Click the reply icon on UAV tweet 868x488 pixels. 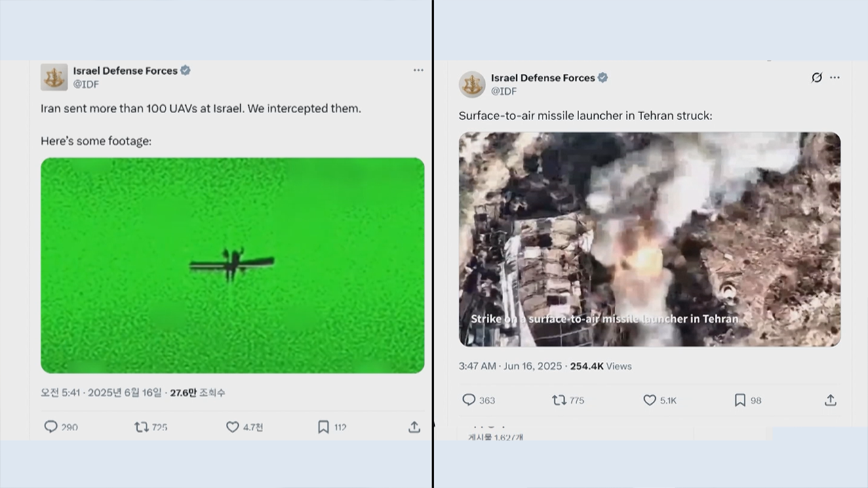click(51, 427)
